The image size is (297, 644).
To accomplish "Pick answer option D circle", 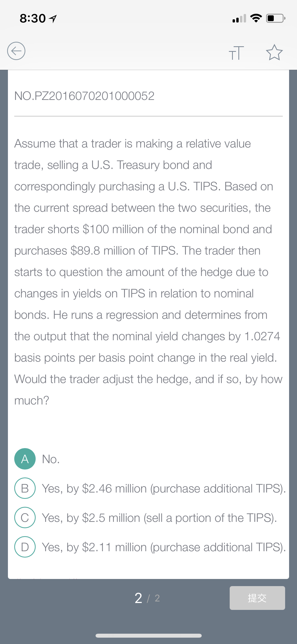I will pyautogui.click(x=25, y=547).
